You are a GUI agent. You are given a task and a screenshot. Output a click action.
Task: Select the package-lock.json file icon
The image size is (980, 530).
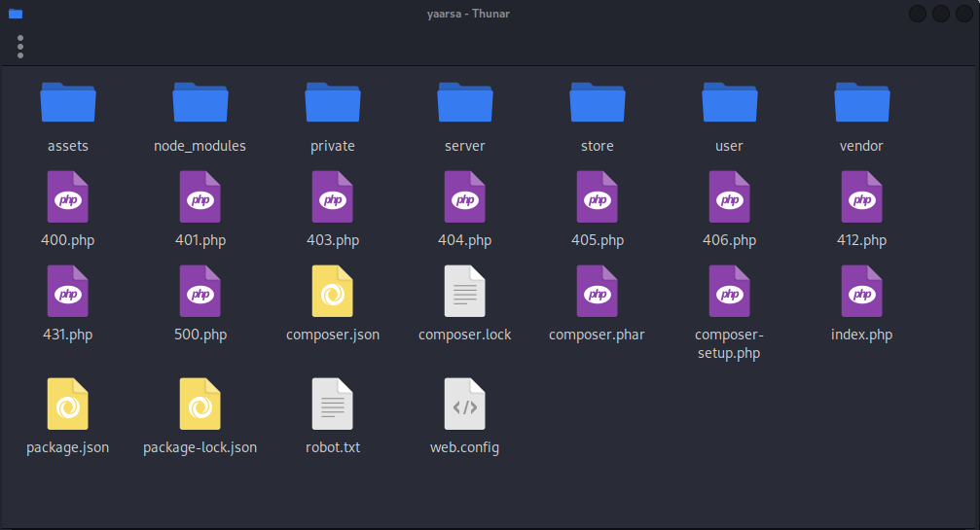200,404
